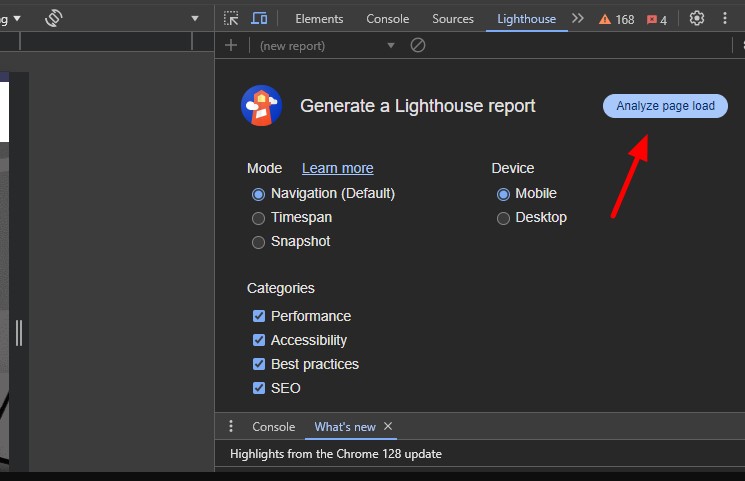The width and height of the screenshot is (745, 481).
Task: Uncheck the SEO category checkbox
Action: [x=259, y=388]
